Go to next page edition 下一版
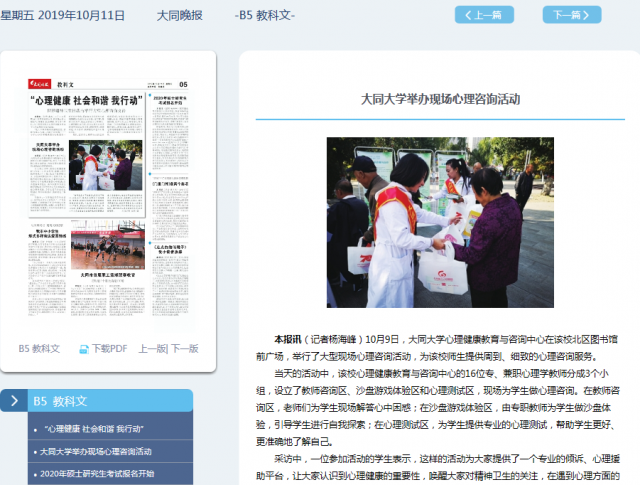 tap(184, 349)
